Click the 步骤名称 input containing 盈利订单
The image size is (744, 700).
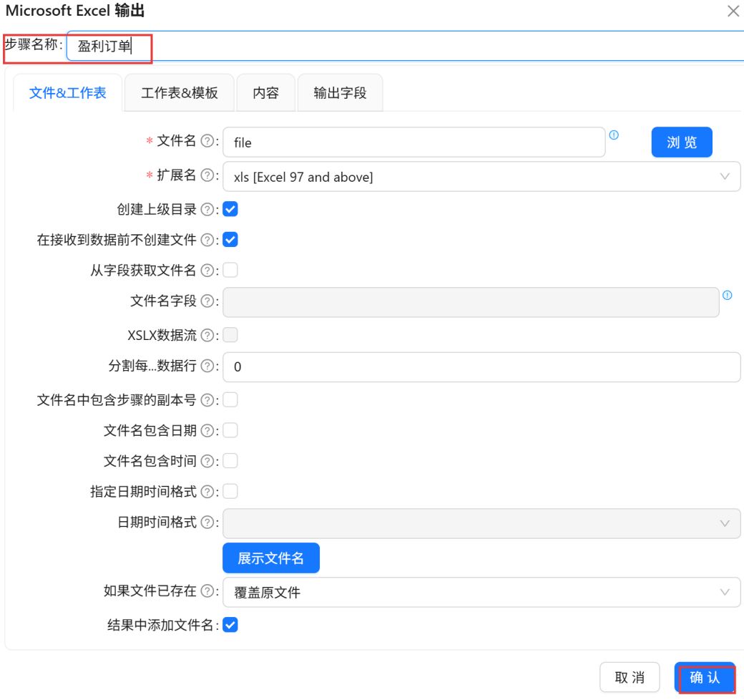click(405, 46)
